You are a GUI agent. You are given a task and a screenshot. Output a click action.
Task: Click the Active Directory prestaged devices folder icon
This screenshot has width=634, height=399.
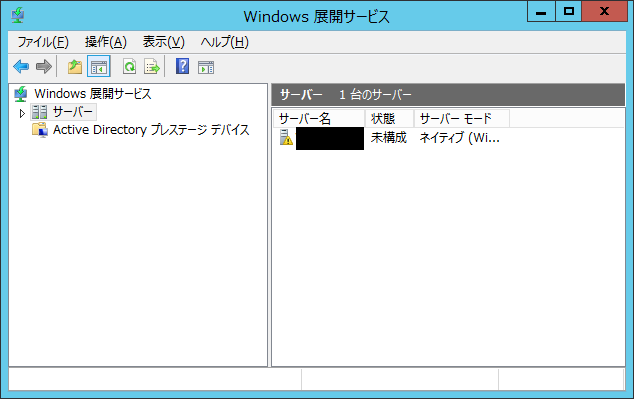40,130
